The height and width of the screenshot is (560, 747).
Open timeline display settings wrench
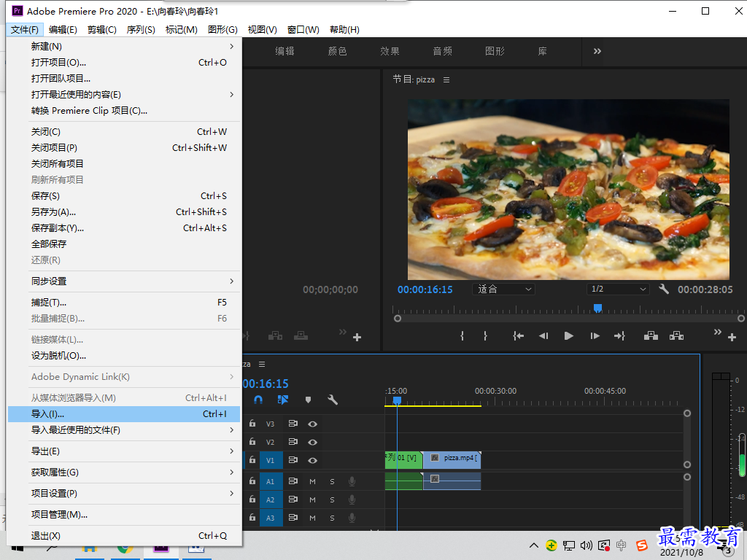click(333, 400)
